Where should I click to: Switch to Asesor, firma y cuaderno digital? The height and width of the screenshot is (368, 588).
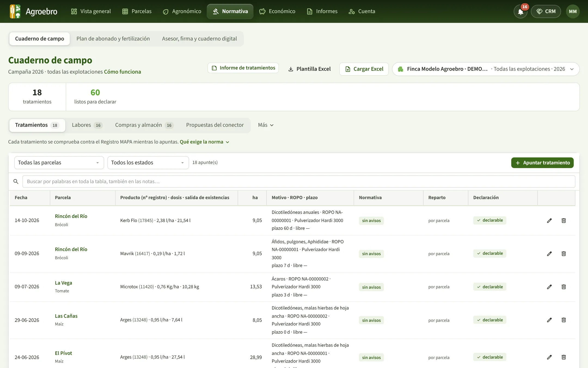point(199,39)
